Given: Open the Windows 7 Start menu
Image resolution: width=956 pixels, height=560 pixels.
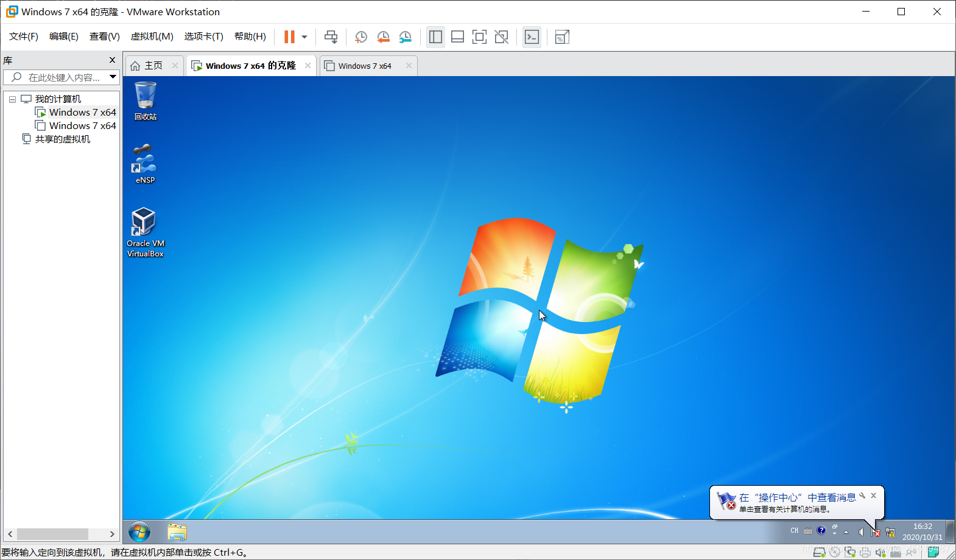Looking at the screenshot, I should (x=139, y=532).
